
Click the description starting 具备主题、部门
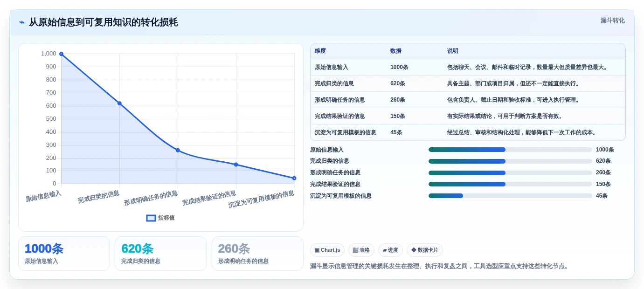pyautogui.click(x=513, y=83)
